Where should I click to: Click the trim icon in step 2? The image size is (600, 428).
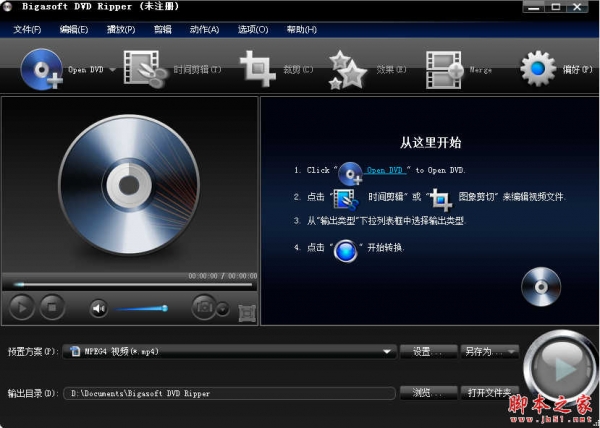[x=346, y=199]
